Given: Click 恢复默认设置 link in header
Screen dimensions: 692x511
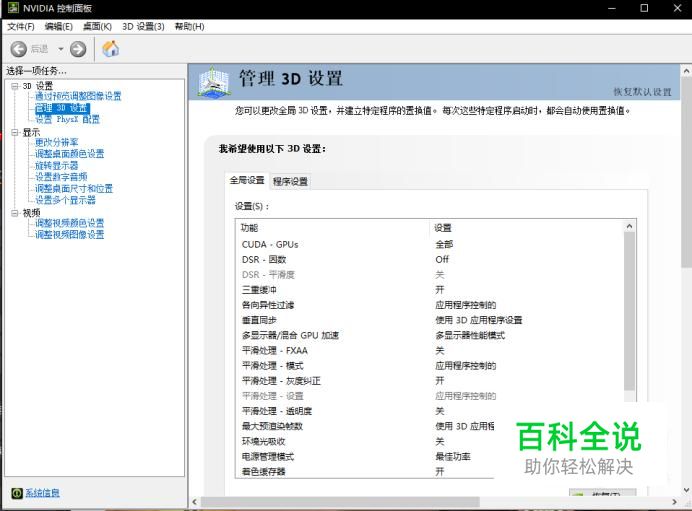Looking at the screenshot, I should [x=642, y=92].
